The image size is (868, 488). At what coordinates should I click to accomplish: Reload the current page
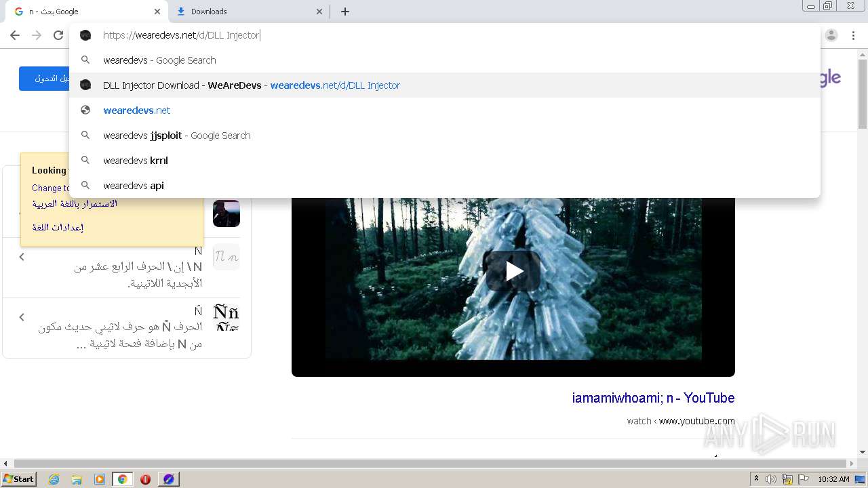pos(58,35)
